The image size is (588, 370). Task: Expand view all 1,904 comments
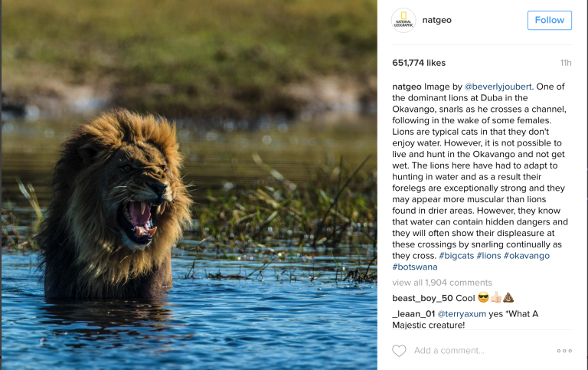click(442, 283)
